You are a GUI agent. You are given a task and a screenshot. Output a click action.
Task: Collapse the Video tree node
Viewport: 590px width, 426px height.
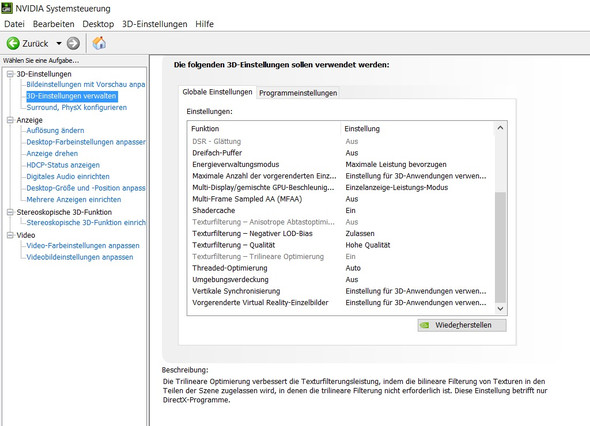coord(10,235)
